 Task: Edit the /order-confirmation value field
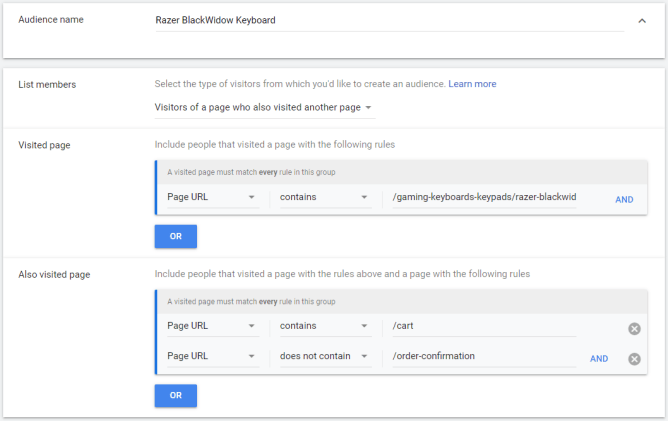pyautogui.click(x=484, y=356)
